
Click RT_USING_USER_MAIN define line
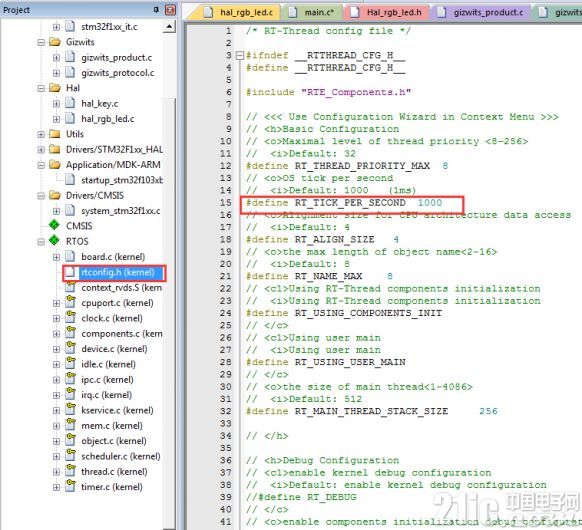[x=326, y=362]
